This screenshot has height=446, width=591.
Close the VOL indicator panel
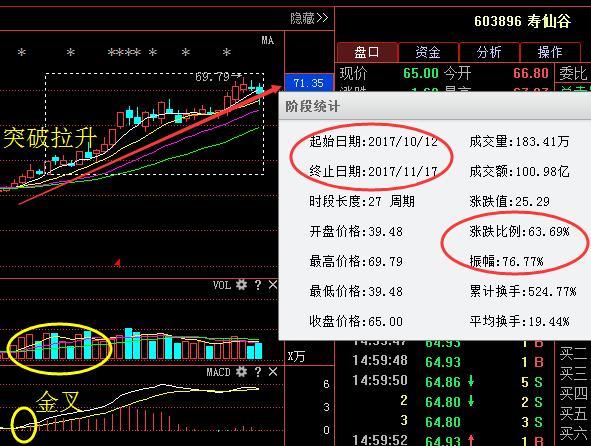click(x=273, y=285)
